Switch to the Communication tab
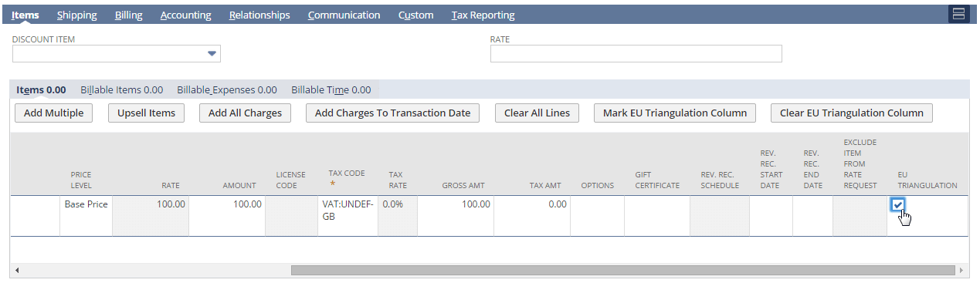The width and height of the screenshot is (980, 283). [344, 15]
